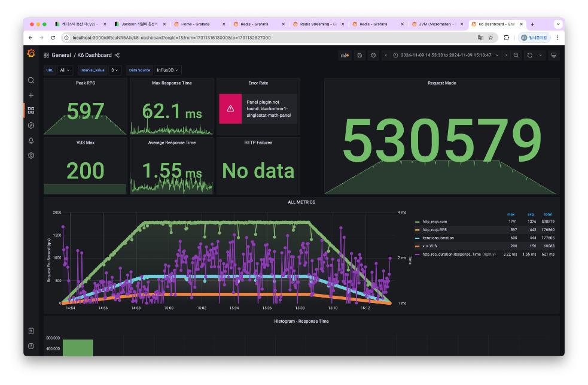Image resolution: width=588 pixels, height=385 pixels.
Task: Click the zoom out time range icon
Action: 517,55
